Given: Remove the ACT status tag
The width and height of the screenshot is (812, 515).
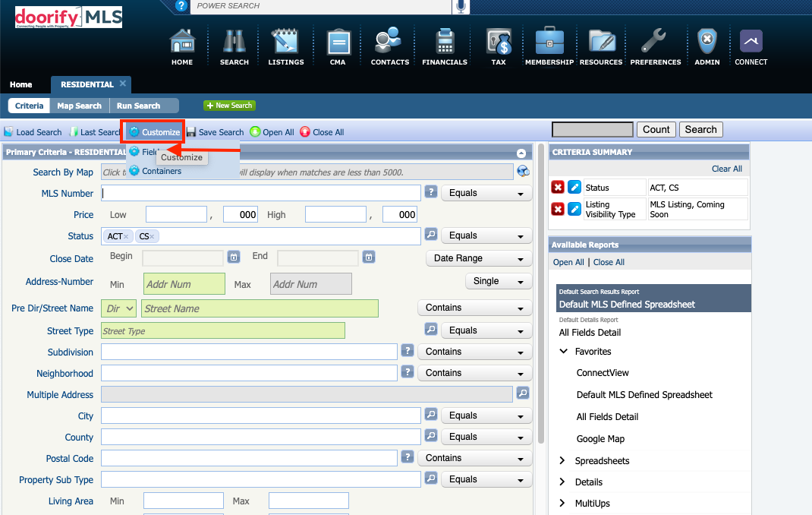Looking at the screenshot, I should pyautogui.click(x=126, y=237).
